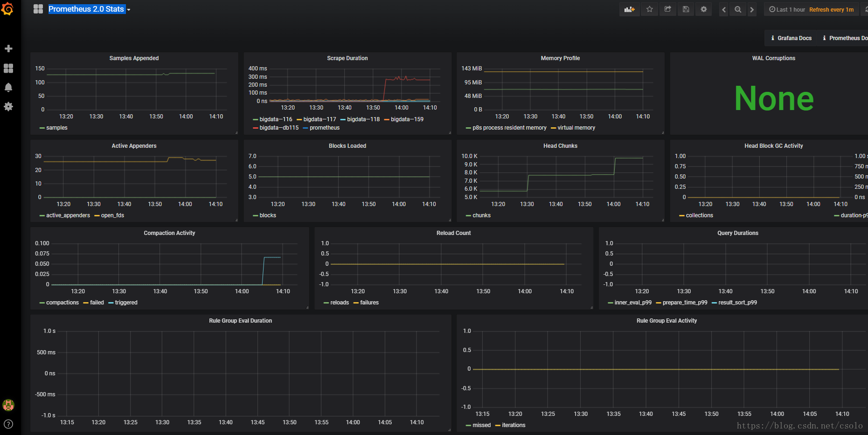Open dashboard settings gear in top toolbar

(704, 9)
